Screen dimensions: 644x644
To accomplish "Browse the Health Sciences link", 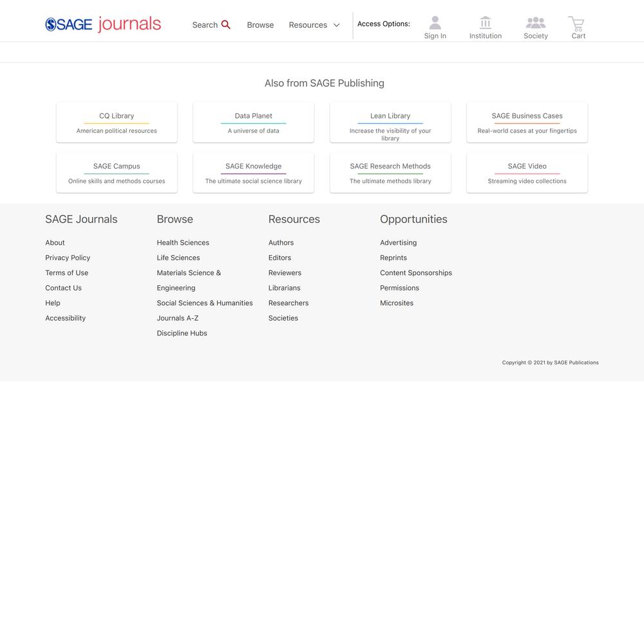I will point(183,243).
